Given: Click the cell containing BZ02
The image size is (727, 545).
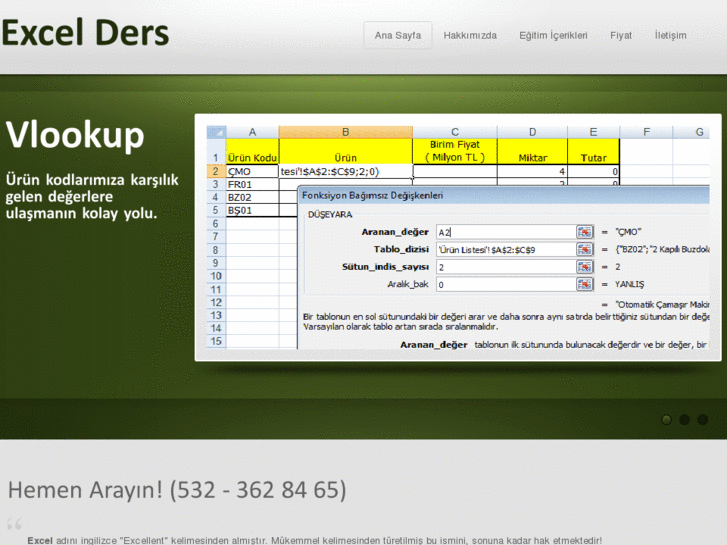Looking at the screenshot, I should 253,198.
